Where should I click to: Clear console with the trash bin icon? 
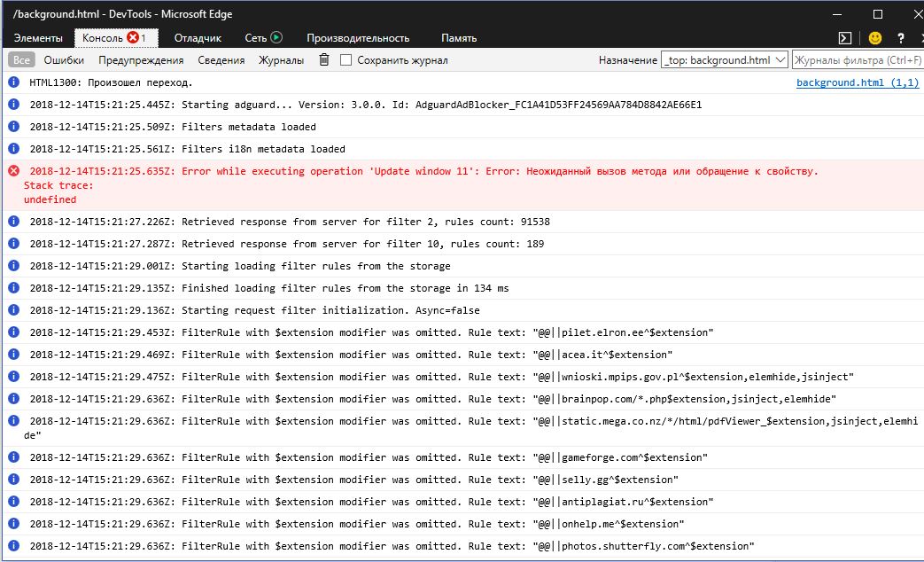(324, 59)
